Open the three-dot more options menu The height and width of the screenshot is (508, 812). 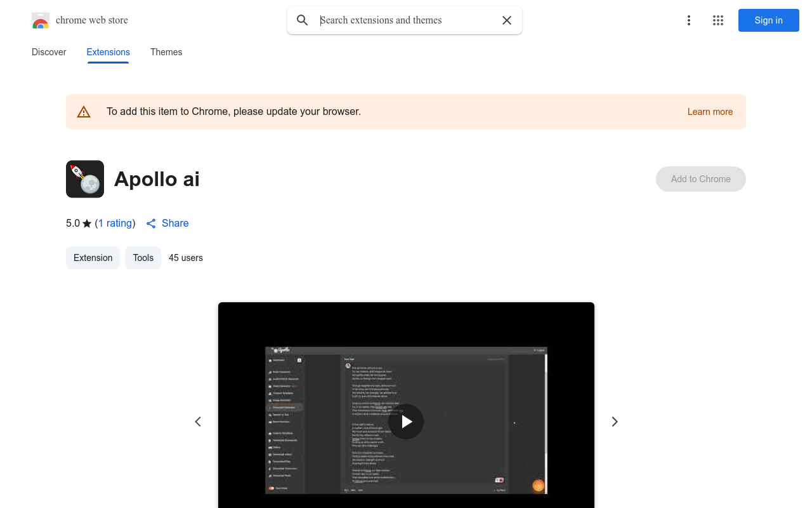click(689, 20)
